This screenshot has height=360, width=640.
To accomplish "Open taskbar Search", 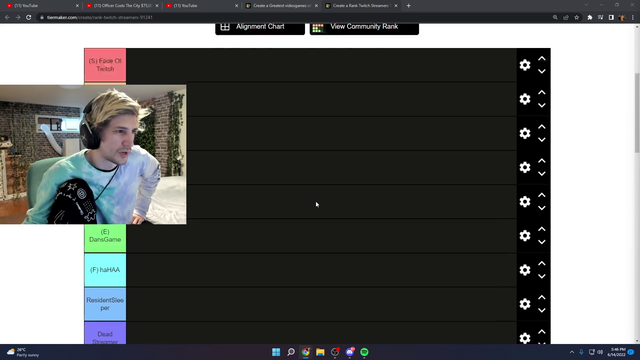I will point(291,352).
